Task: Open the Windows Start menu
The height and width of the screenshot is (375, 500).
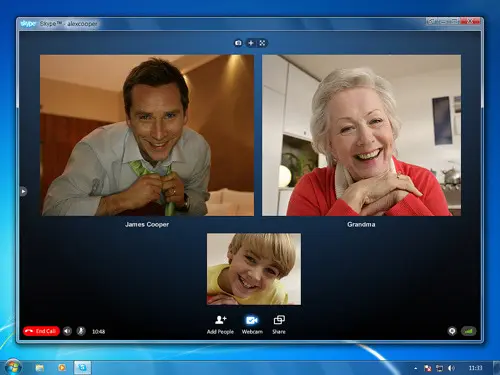Action: tap(13, 367)
